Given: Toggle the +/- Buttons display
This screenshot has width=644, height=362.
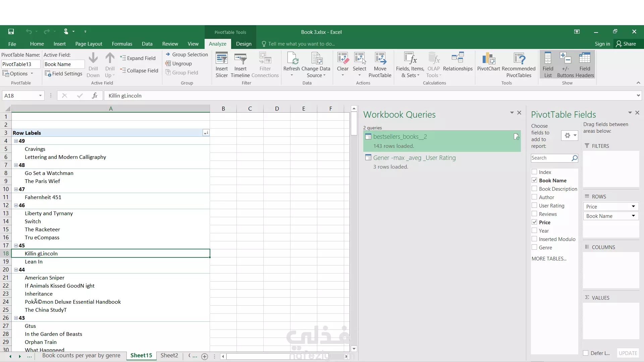Looking at the screenshot, I should (565, 65).
